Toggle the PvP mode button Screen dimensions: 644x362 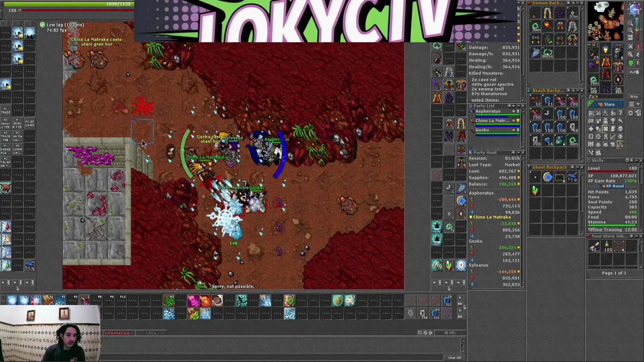point(634,72)
